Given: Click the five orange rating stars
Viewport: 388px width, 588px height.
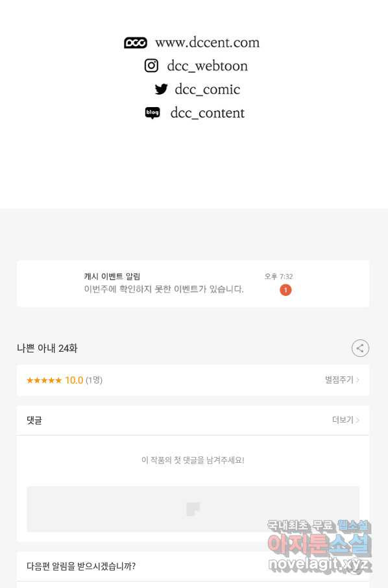Looking at the screenshot, I should 44,380.
